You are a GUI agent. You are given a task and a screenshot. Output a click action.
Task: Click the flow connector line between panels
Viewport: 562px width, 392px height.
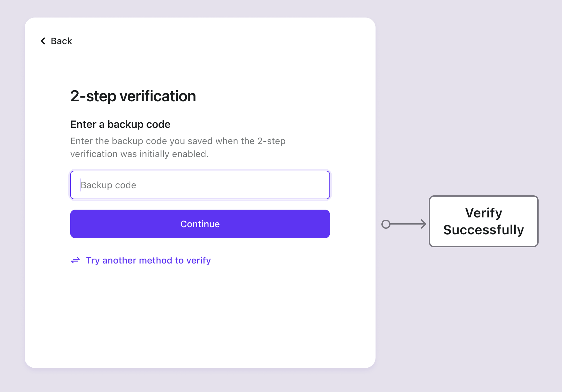(406, 224)
